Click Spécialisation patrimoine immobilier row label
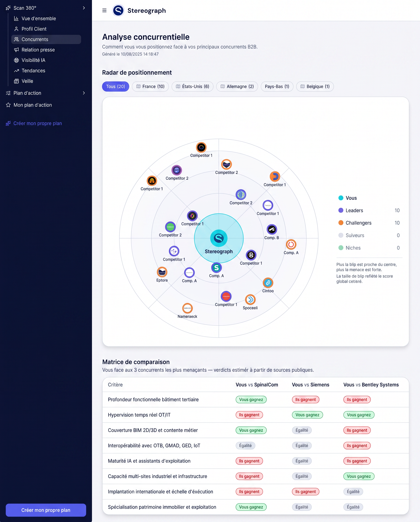The height and width of the screenshot is (522, 420). [x=162, y=507]
